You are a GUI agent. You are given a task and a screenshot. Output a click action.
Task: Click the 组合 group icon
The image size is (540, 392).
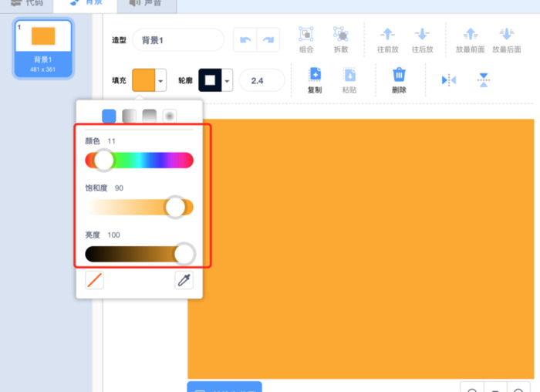pos(305,35)
